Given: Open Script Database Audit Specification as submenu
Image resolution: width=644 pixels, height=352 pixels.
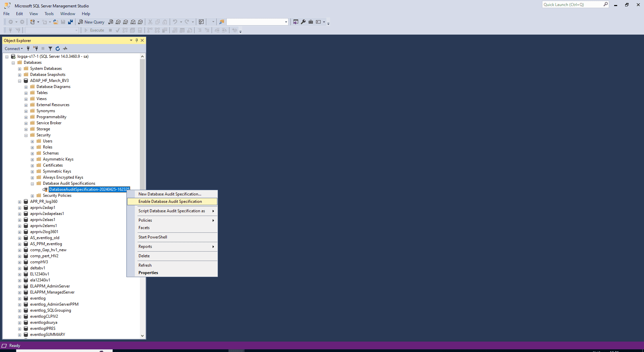Looking at the screenshot, I should 172,211.
